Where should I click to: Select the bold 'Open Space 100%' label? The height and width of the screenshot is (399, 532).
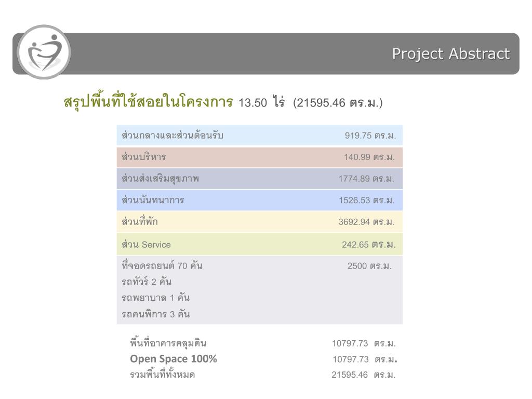(174, 359)
